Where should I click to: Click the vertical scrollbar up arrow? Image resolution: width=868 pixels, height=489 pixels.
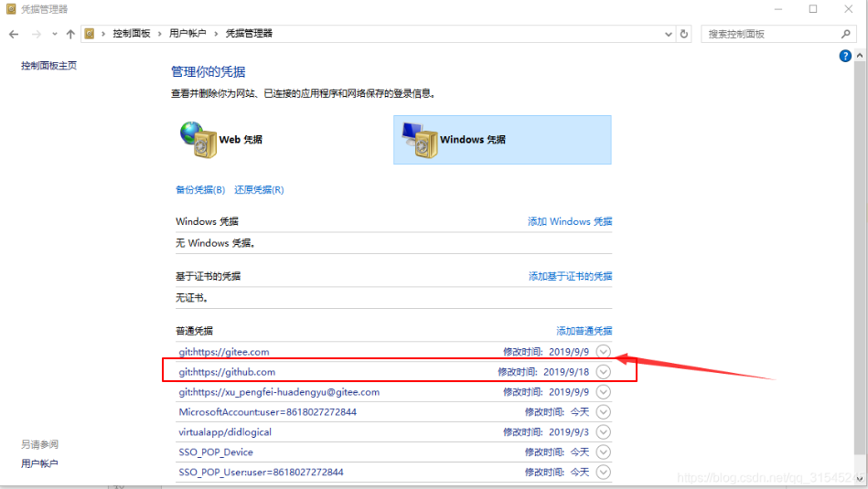point(859,56)
